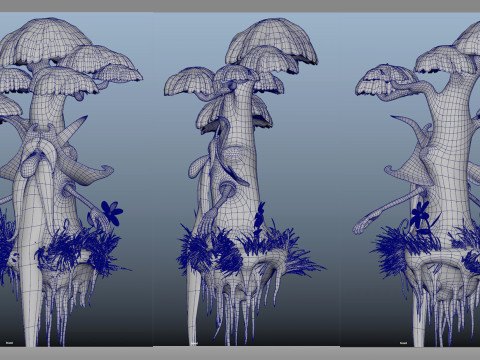This screenshot has height=360, width=480.
Task: Select the right wireframe tree render panel
Action: coord(410,179)
